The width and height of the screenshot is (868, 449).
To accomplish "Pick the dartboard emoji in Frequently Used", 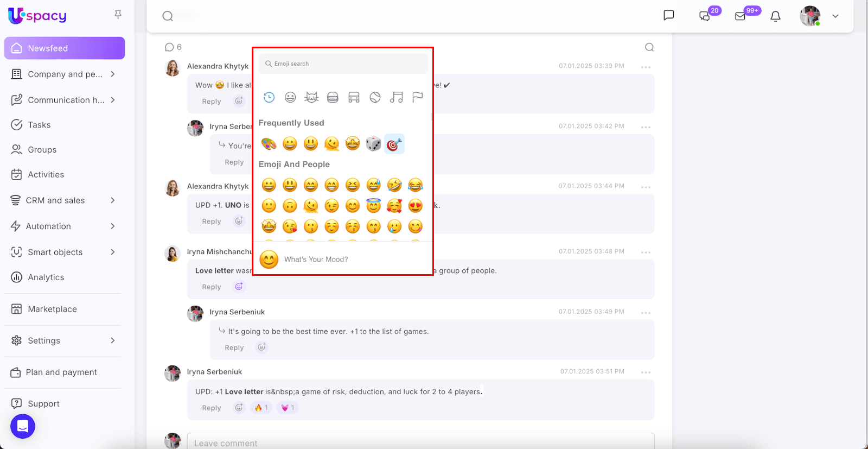I will [x=394, y=144].
